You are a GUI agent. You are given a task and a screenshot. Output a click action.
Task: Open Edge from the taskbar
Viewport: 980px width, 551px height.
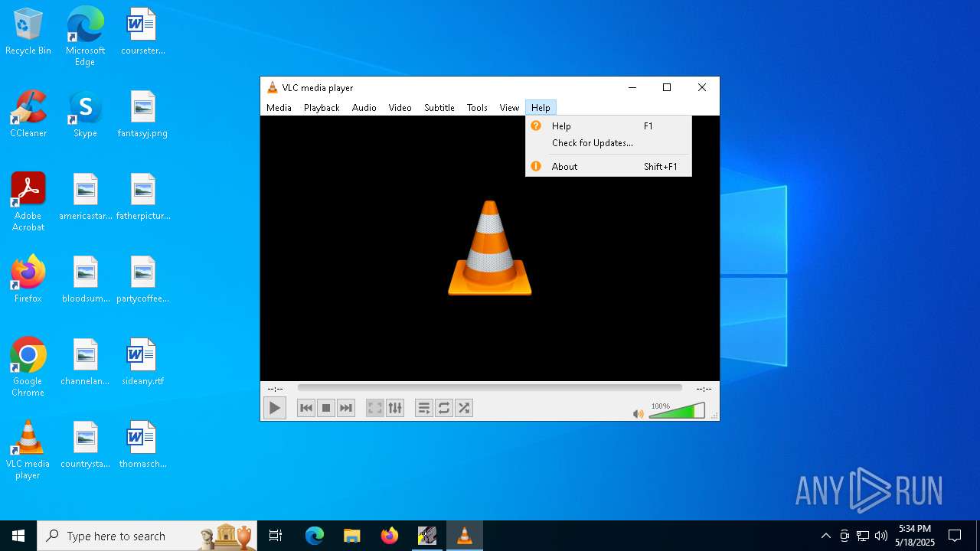coord(315,536)
